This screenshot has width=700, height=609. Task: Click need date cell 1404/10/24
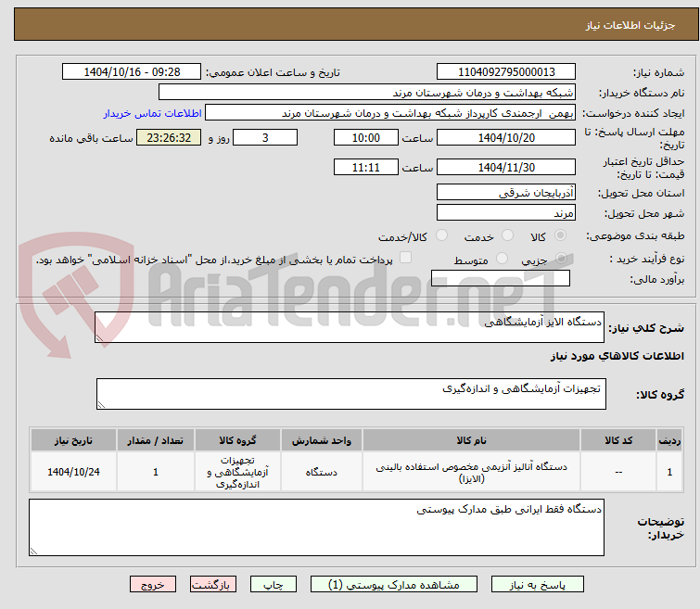pos(73,473)
